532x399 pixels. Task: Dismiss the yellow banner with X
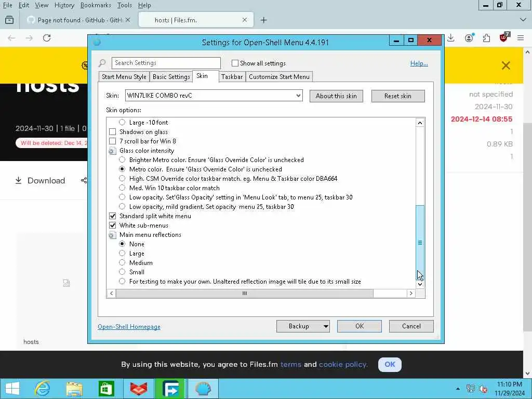pos(506,65)
